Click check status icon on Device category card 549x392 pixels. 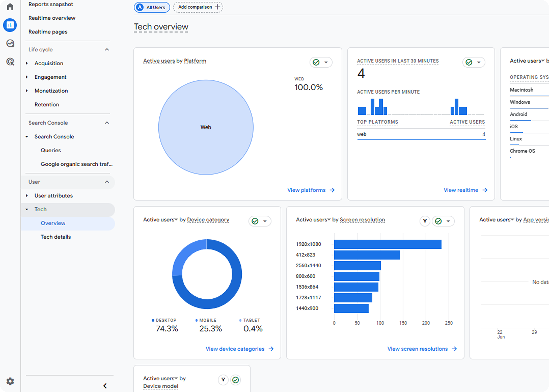coord(255,221)
